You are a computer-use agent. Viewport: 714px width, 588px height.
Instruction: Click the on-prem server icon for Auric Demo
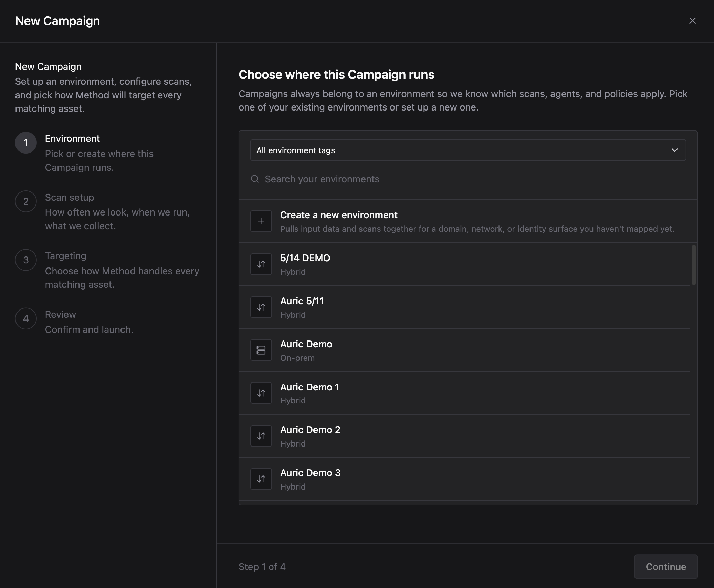261,350
